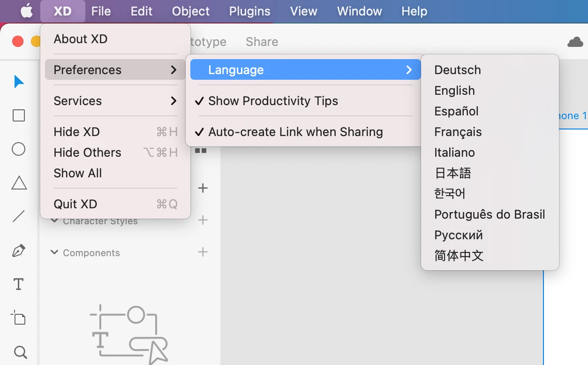Open the Plugins menu

pyautogui.click(x=249, y=11)
